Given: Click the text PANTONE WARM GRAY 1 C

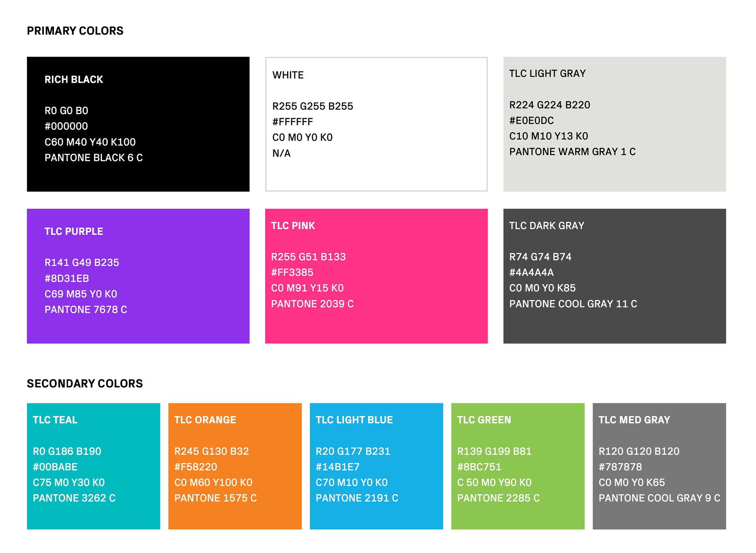Looking at the screenshot, I should click(x=573, y=152).
